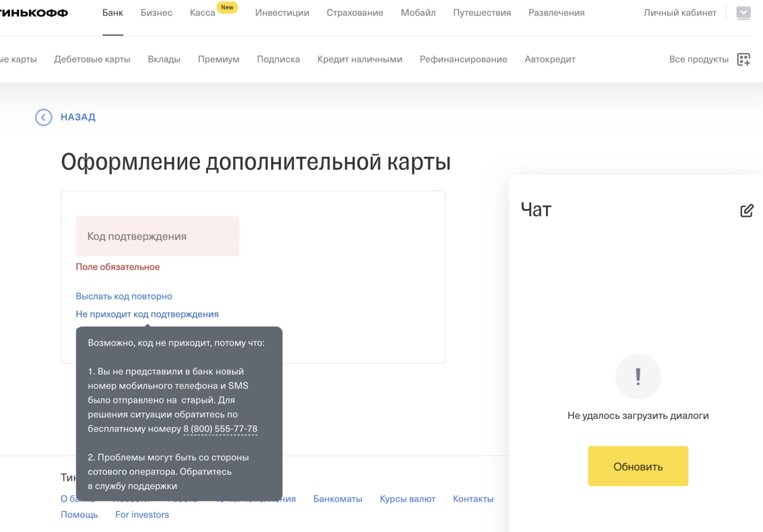Open the Рефинансирование menu item
Image resolution: width=763 pixels, height=532 pixels.
pyautogui.click(x=463, y=59)
